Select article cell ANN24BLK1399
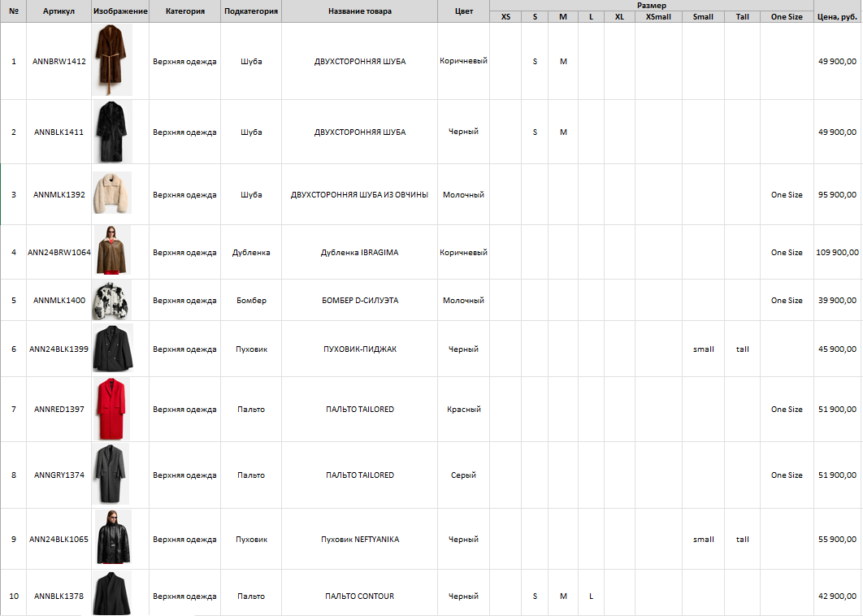 [x=59, y=349]
